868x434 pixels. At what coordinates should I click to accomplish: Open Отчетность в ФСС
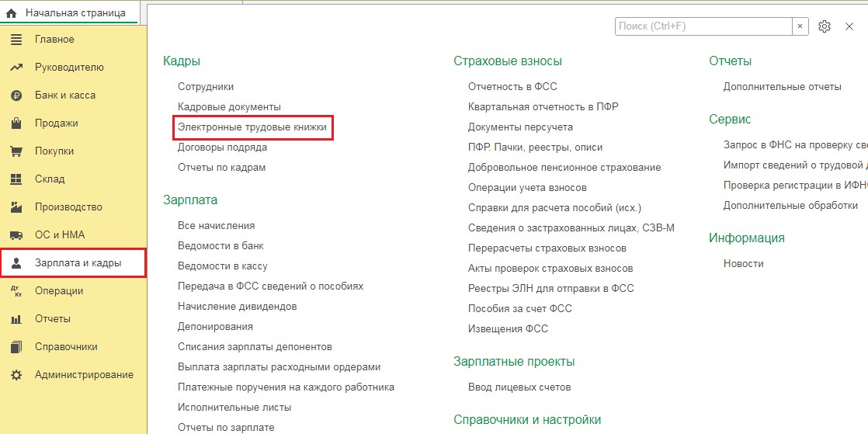(512, 87)
